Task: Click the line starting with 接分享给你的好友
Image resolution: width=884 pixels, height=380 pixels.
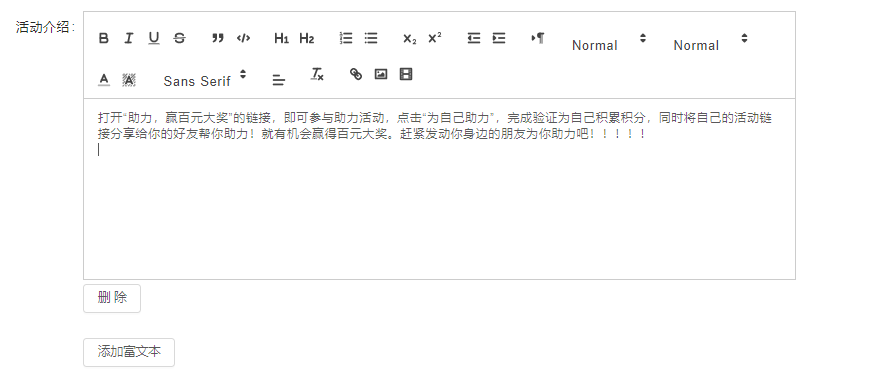Action: pyautogui.click(x=372, y=134)
